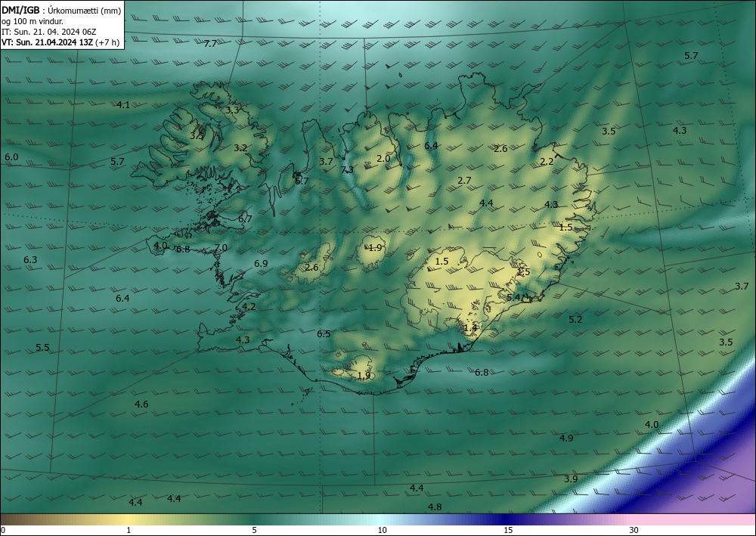Viewport: 756px width, 536px height.
Task: Click the 4.9 value label on the map
Action: [x=566, y=438]
